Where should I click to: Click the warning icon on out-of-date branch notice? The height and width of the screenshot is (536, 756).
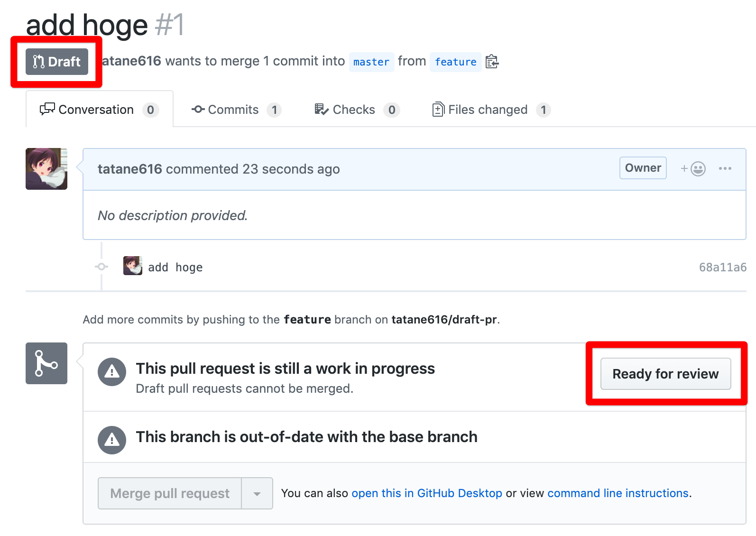(x=112, y=440)
